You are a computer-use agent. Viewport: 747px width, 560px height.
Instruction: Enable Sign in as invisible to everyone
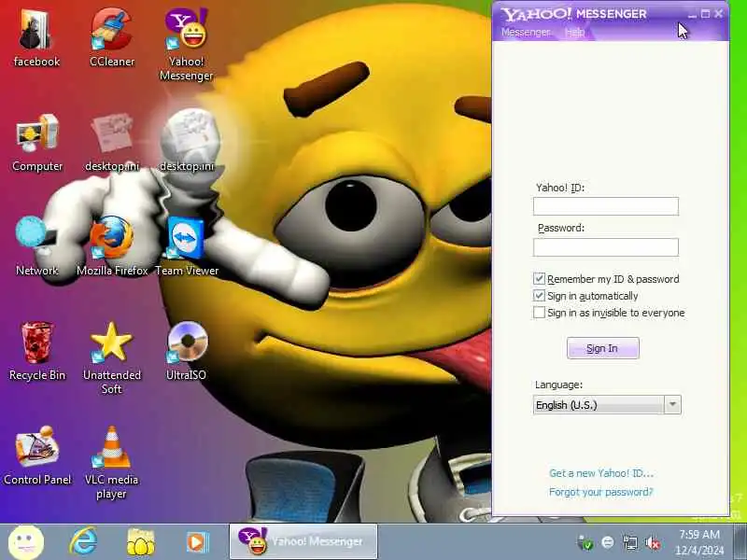pos(539,313)
